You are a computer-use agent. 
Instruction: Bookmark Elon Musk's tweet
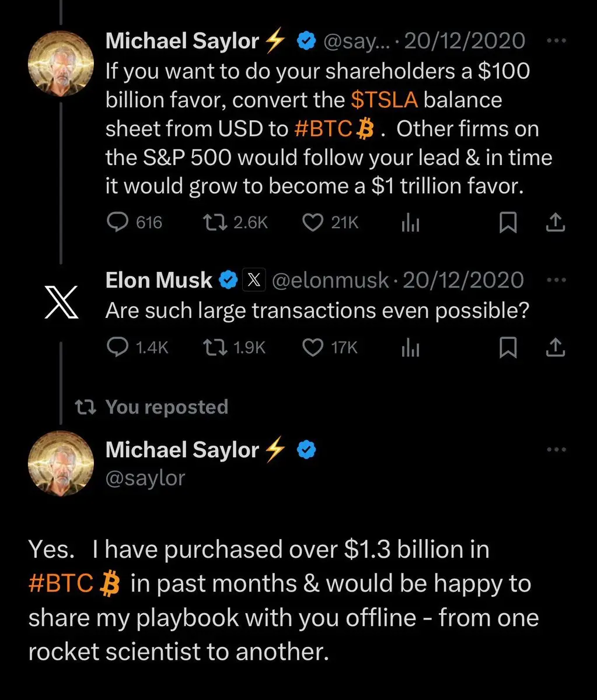(x=508, y=348)
